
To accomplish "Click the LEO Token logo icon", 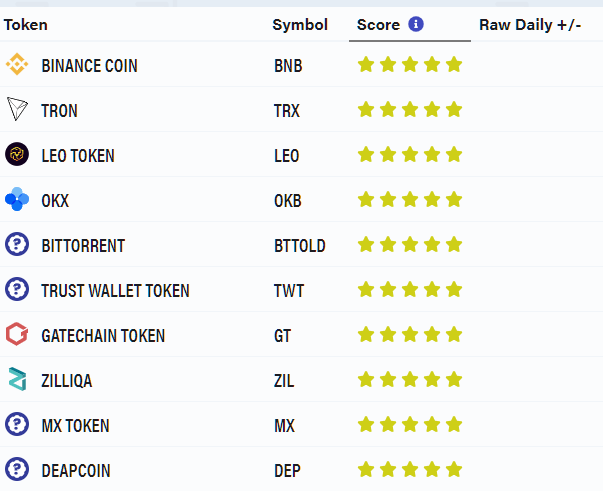I will pyautogui.click(x=17, y=154).
